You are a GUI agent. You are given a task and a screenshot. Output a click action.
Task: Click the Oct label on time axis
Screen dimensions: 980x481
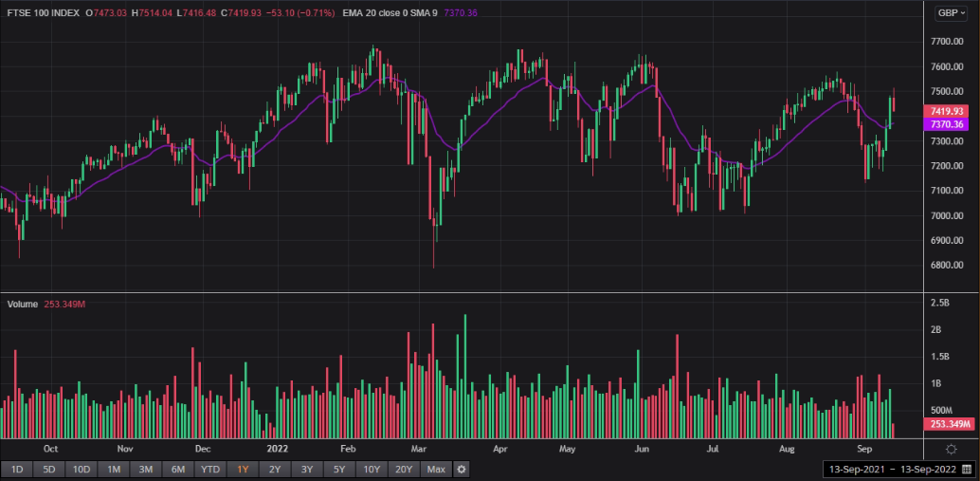(x=51, y=449)
